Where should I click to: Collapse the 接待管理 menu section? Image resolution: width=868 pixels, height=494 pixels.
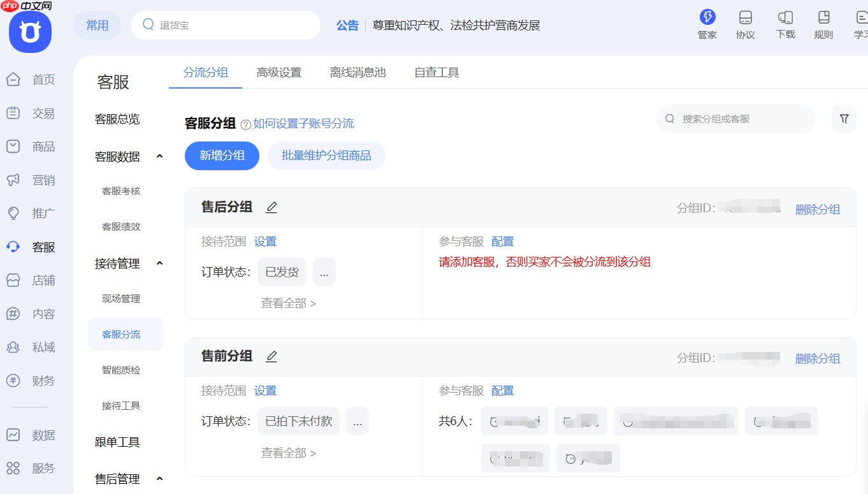click(160, 263)
